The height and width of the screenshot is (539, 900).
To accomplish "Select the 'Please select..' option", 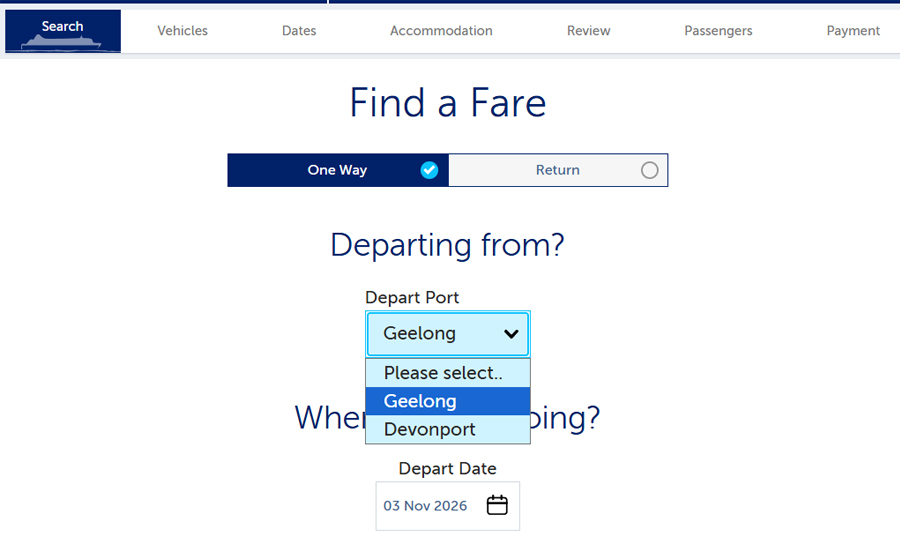I will click(448, 373).
